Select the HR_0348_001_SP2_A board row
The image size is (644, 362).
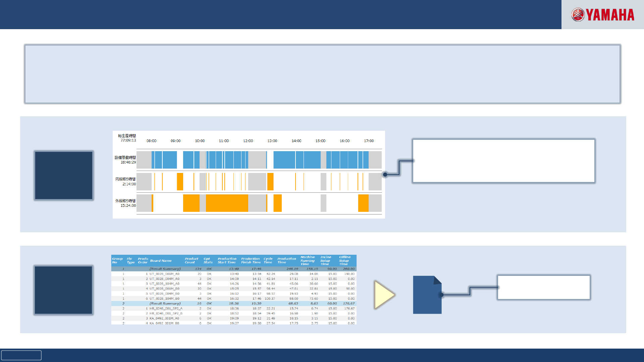tap(166, 308)
